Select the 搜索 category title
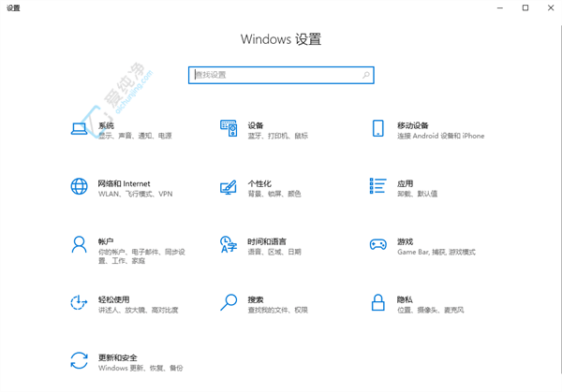Image resolution: width=562 pixels, height=392 pixels. click(x=256, y=299)
